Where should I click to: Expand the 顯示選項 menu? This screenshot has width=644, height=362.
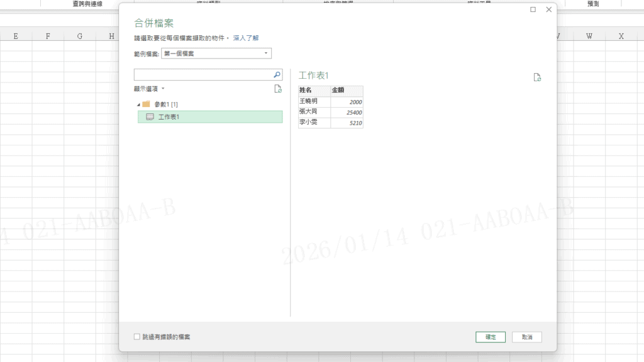[150, 89]
